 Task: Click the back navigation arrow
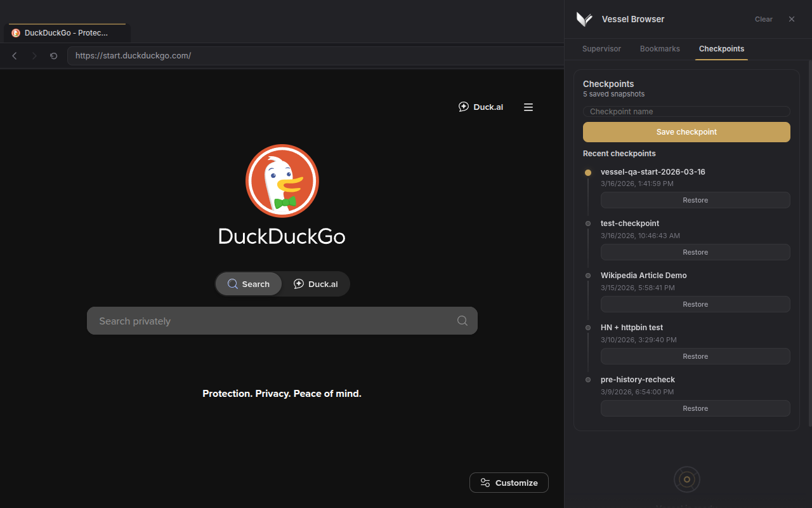(x=15, y=56)
